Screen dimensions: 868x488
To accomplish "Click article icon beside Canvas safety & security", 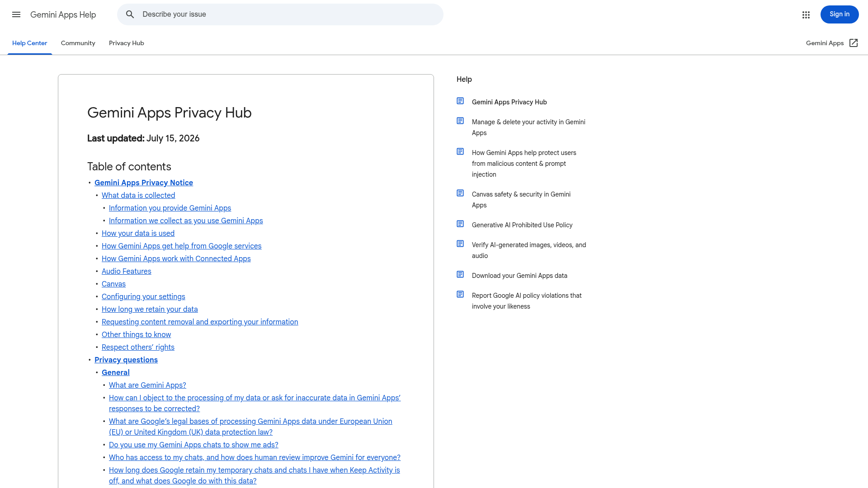I will [x=460, y=193].
